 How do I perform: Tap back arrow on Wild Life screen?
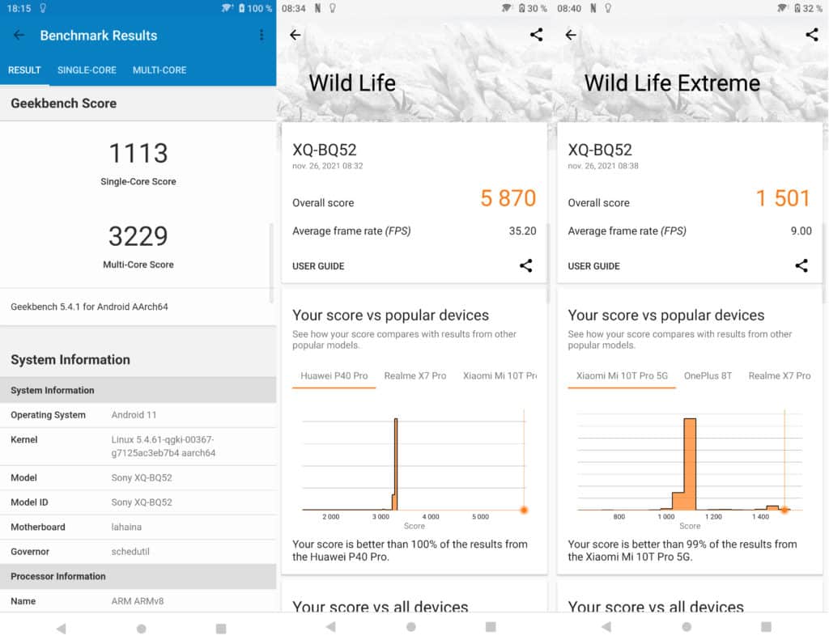pos(295,35)
